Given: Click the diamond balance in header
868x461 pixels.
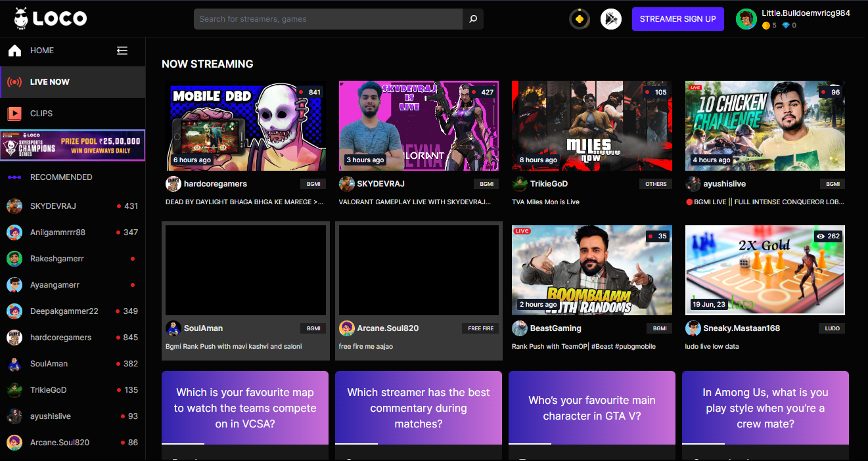Looking at the screenshot, I should (x=789, y=26).
